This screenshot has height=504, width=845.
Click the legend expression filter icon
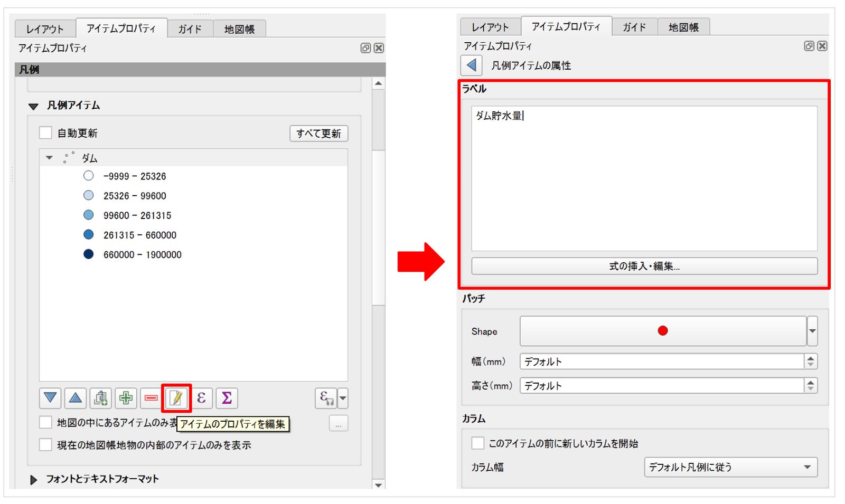(x=326, y=398)
